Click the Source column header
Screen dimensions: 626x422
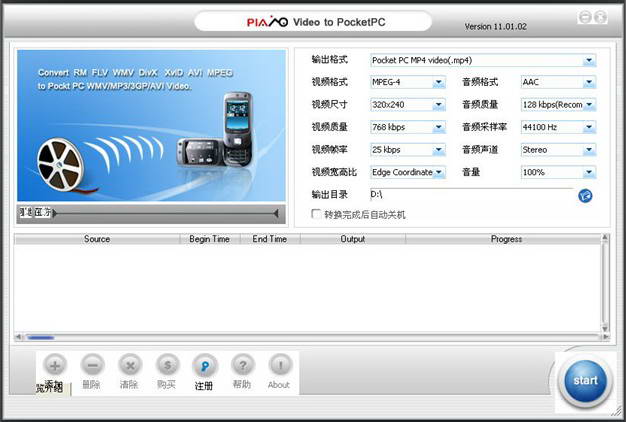[97, 239]
